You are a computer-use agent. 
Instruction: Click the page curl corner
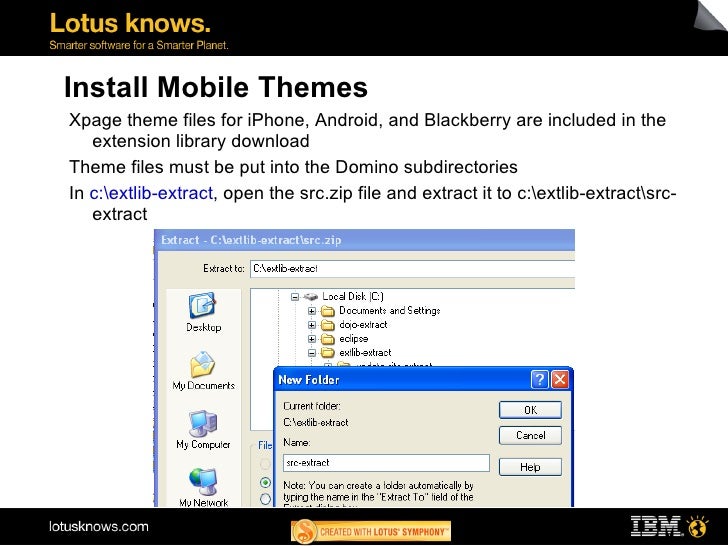click(709, 16)
